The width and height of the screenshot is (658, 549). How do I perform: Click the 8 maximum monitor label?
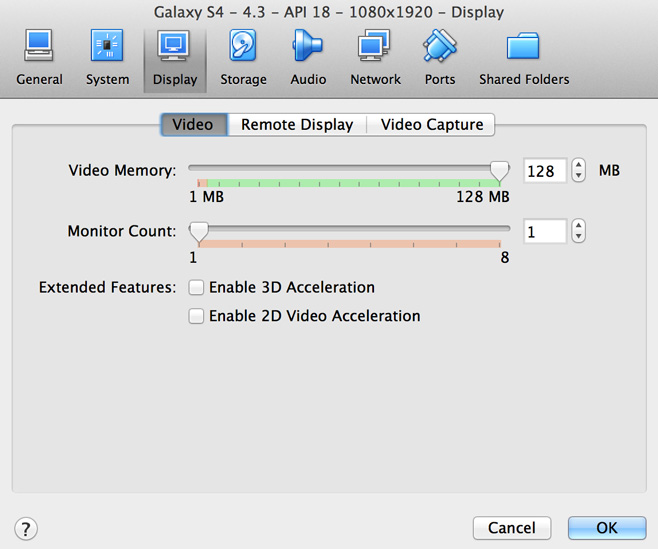click(505, 257)
